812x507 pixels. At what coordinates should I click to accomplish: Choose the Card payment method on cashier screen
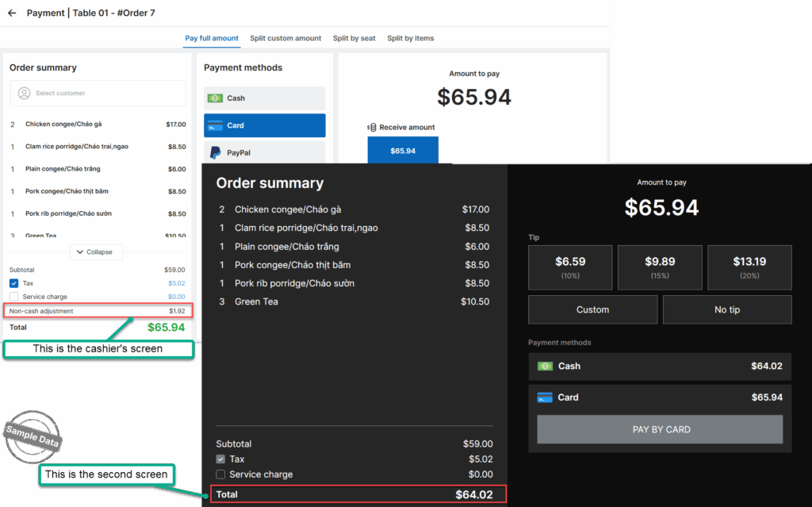(264, 125)
